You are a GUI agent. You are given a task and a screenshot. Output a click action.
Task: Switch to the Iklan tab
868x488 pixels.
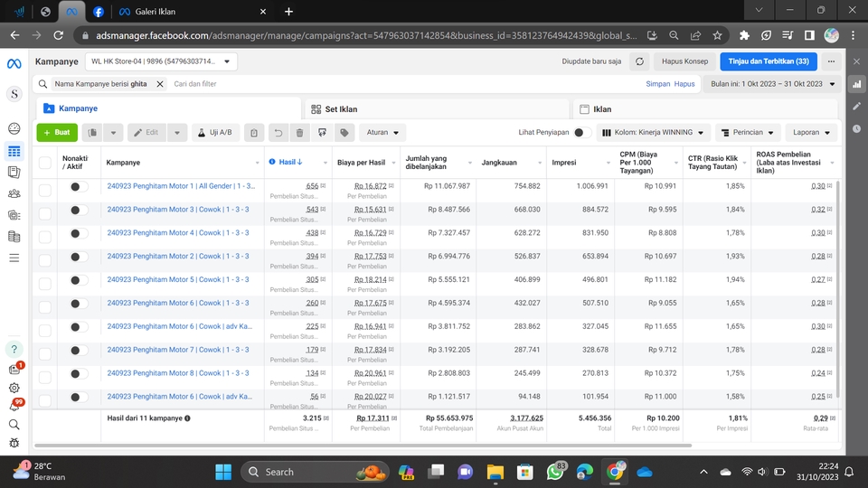[x=705, y=109]
